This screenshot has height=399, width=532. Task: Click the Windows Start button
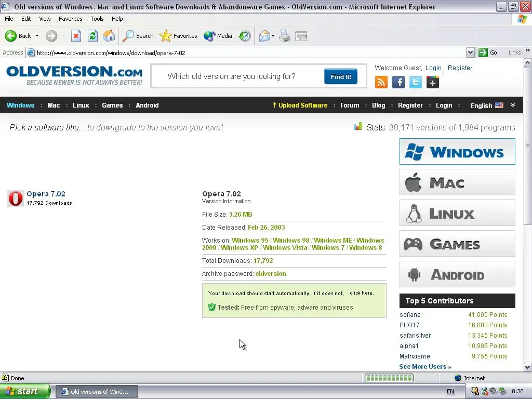[x=25, y=392]
